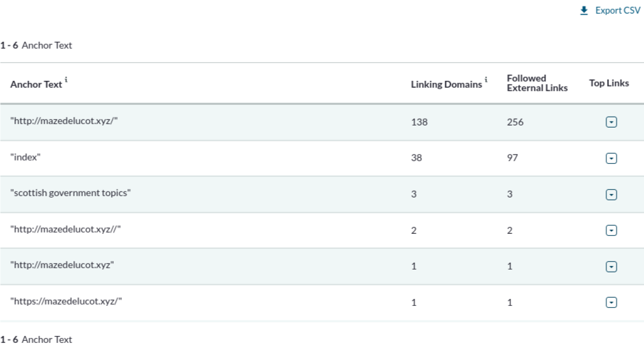644x356 pixels.
Task: Expand Top Links for "http://mazedelucot.xyz/" row
Action: (611, 122)
